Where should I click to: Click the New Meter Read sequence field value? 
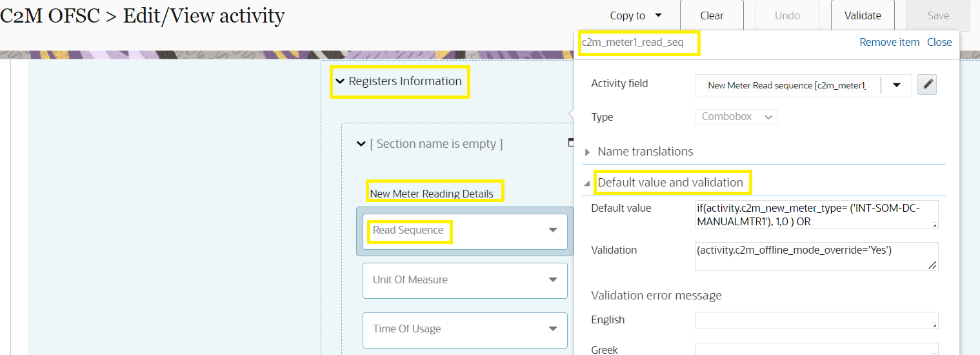coord(786,85)
